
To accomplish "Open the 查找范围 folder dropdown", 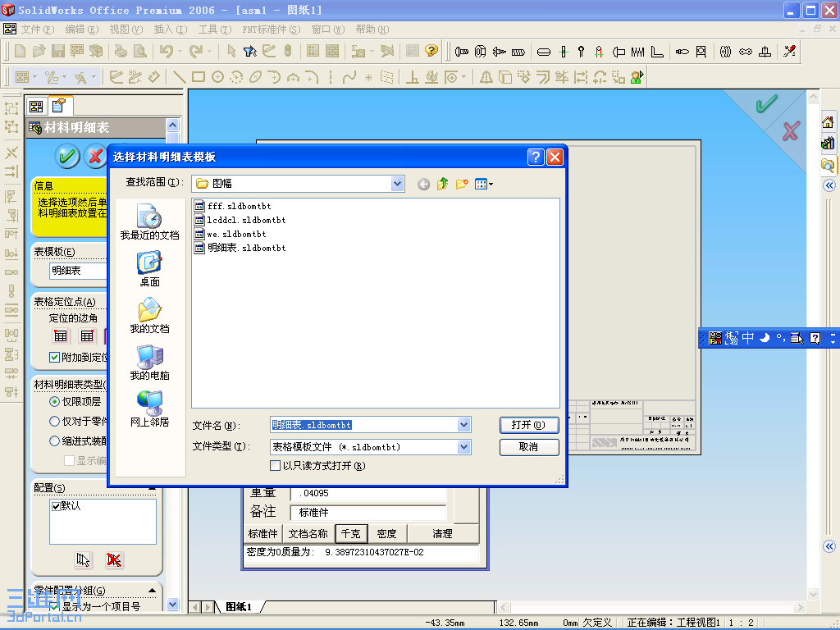I will (397, 184).
